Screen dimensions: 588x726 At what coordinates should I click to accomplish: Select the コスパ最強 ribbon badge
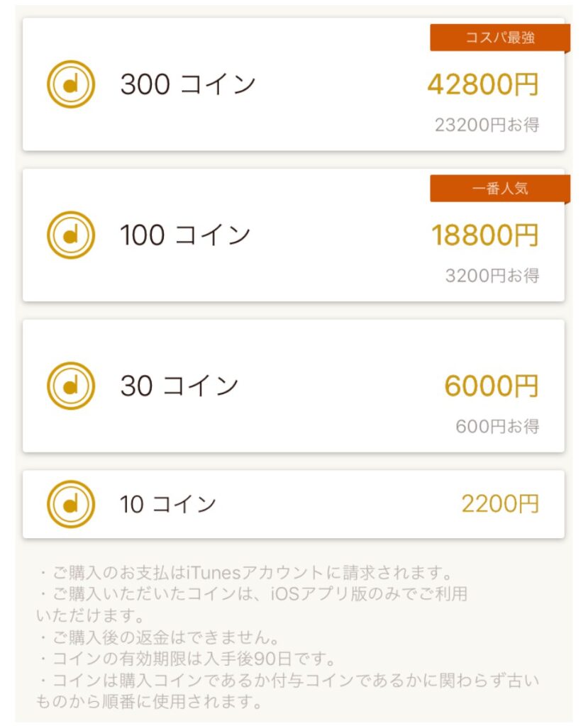pos(500,38)
